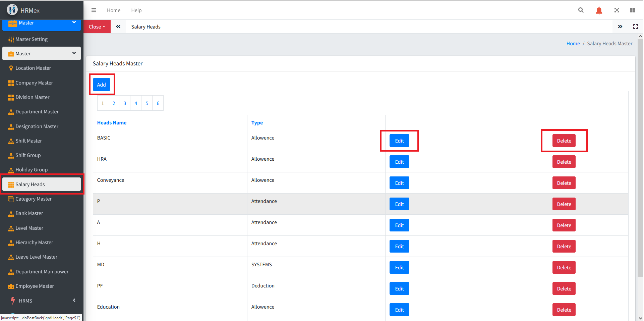Toggle fullscreen for tab content

(635, 26)
